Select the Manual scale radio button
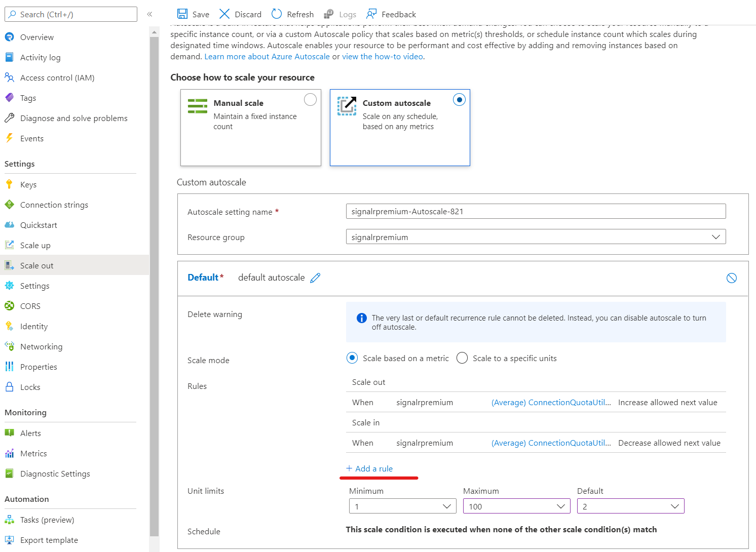 pos(310,100)
